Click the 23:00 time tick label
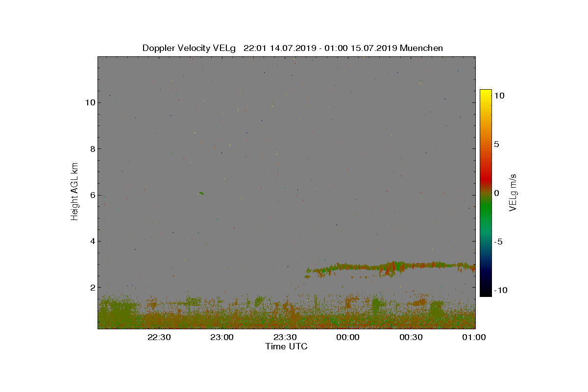This screenshot has height=392, width=588. [222, 337]
